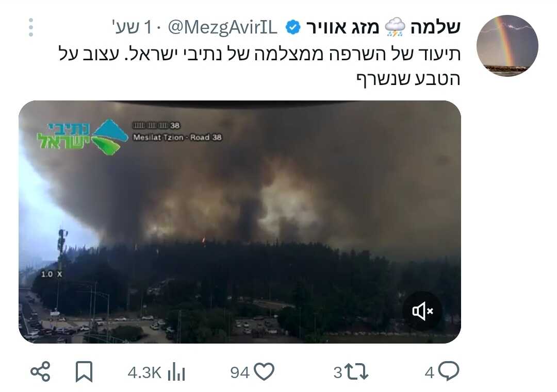Click the 1.0 X zoom label in video

52,274
